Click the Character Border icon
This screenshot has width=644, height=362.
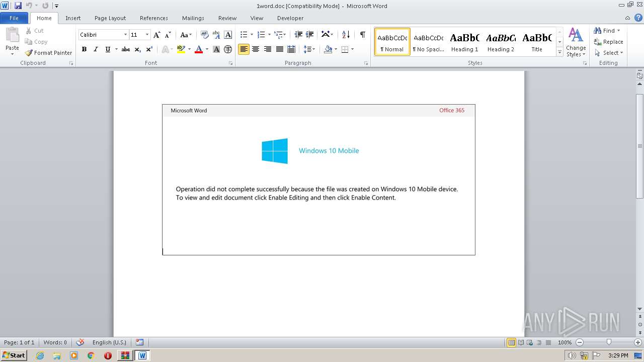[228, 35]
